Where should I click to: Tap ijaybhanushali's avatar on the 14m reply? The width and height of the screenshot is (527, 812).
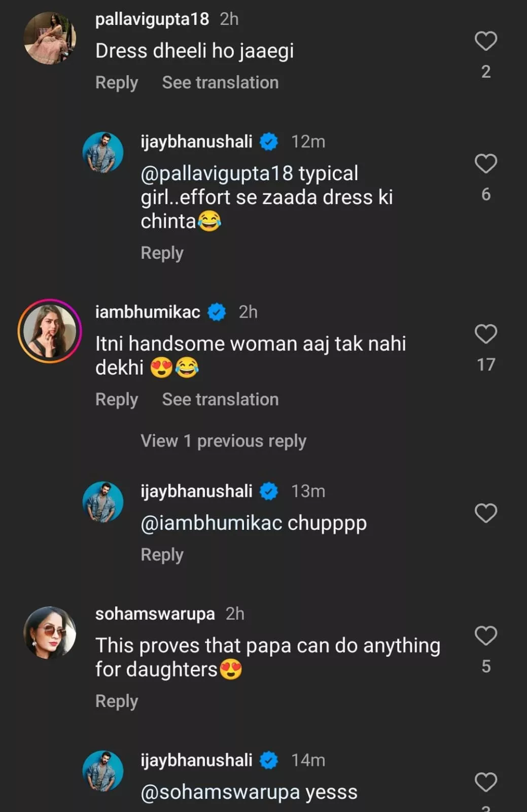[x=103, y=771]
